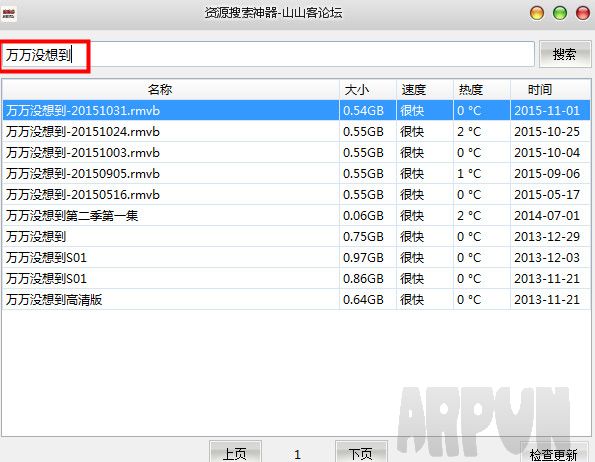
Task: Sort by the 热度 column header
Action: 482,90
